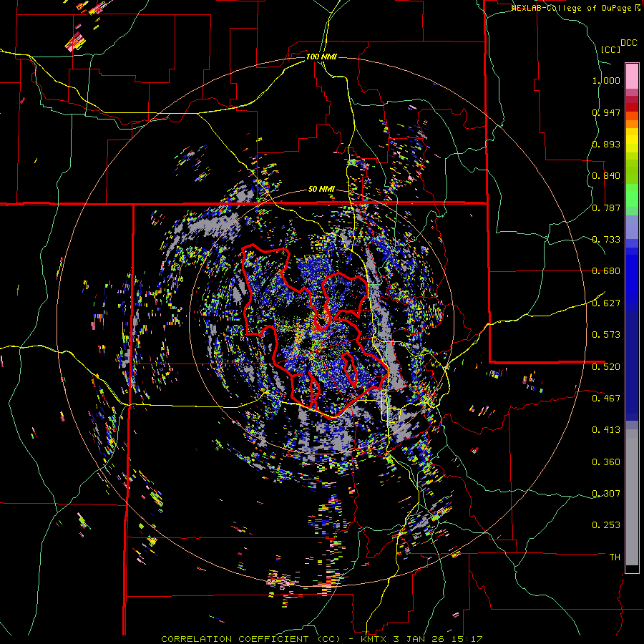Click the 0.840 scale value

(606, 176)
